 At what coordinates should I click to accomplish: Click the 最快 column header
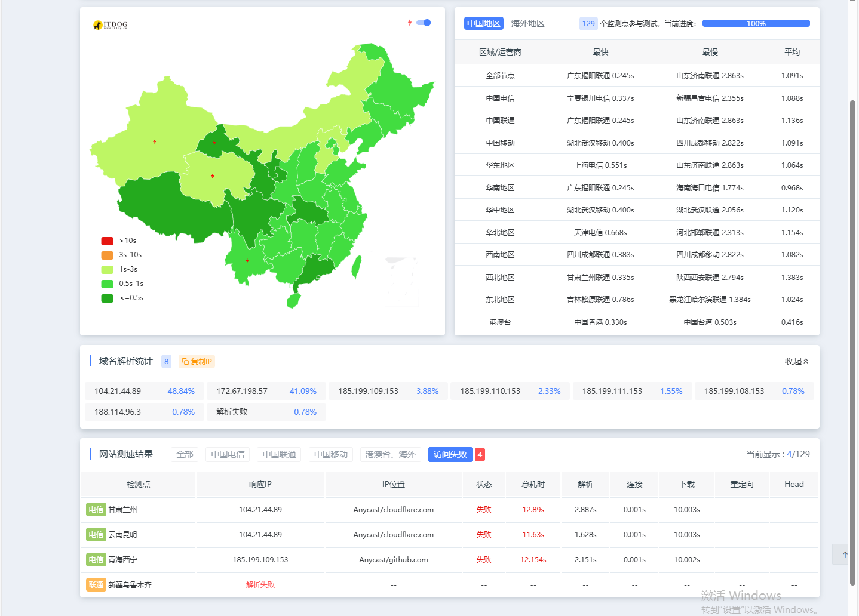[x=600, y=52]
